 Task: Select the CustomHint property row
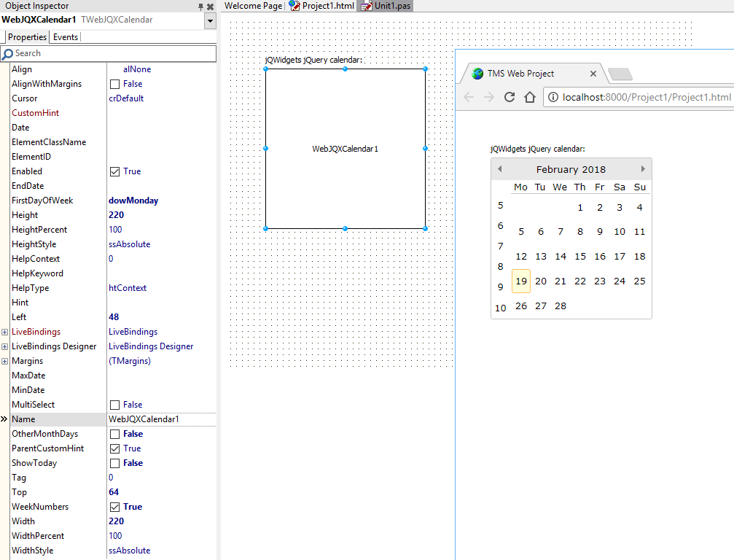[113, 113]
